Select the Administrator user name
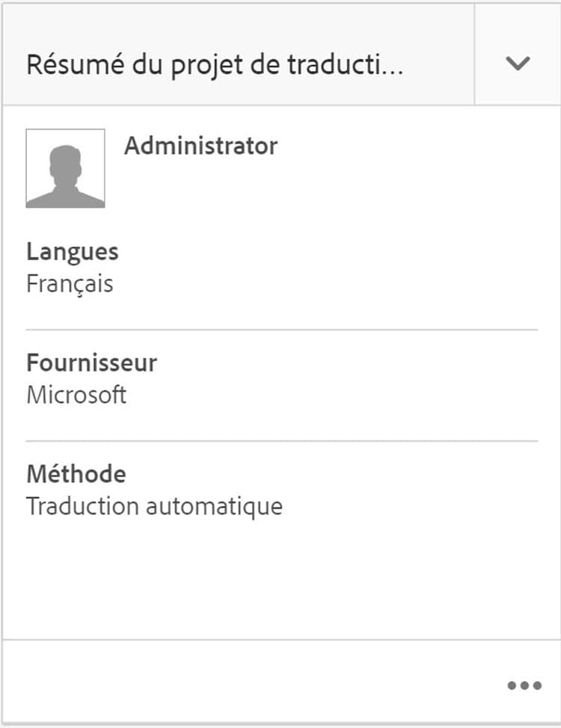 (x=200, y=146)
